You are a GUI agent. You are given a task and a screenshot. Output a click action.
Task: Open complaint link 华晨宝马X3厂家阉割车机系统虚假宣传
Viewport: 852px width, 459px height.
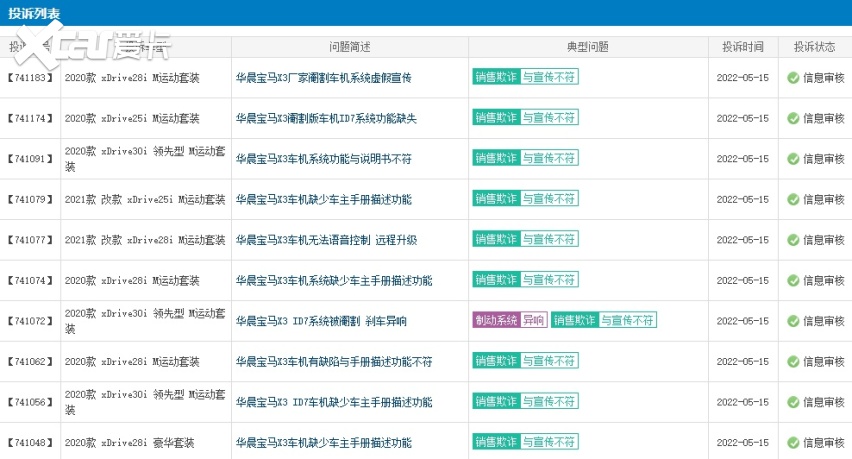click(x=323, y=77)
